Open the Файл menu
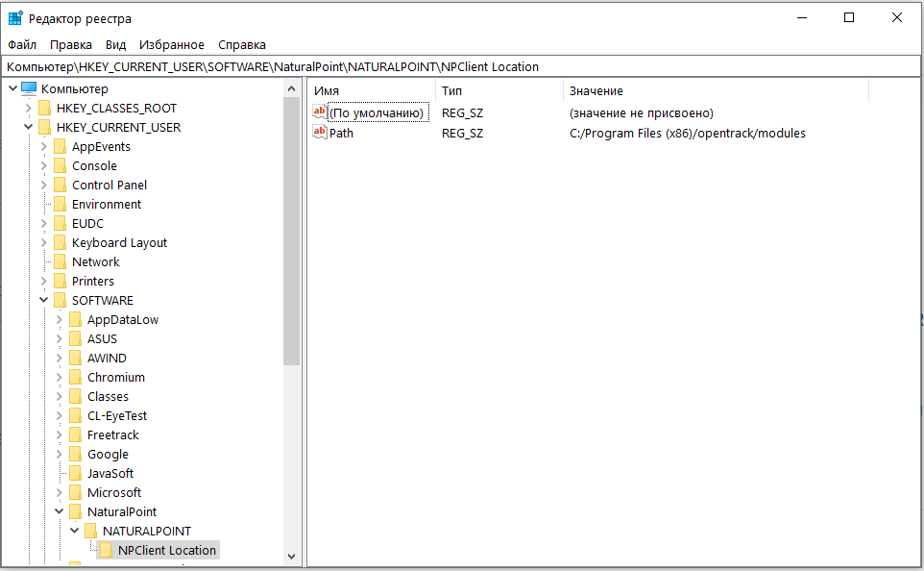The height and width of the screenshot is (571, 924). coord(22,45)
